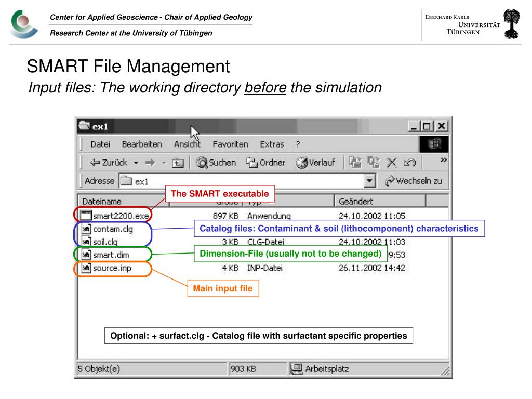
Task: Show the Verlauf history pane
Action: click(315, 163)
